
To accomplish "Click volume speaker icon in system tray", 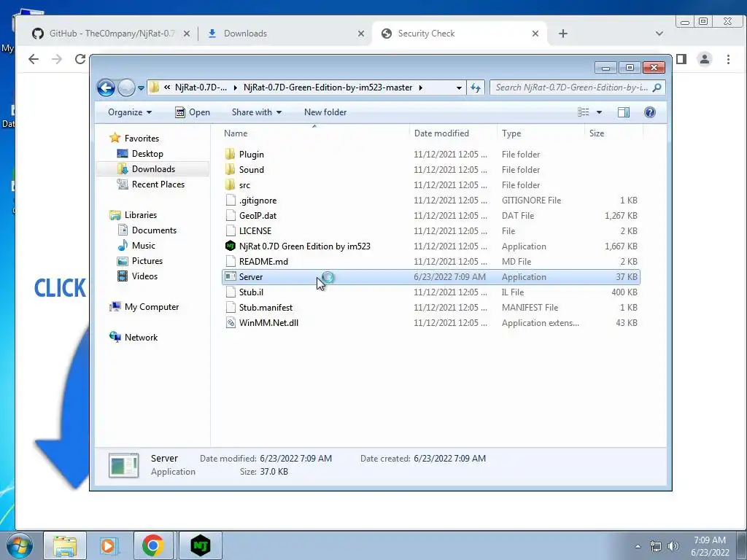I will point(673,546).
